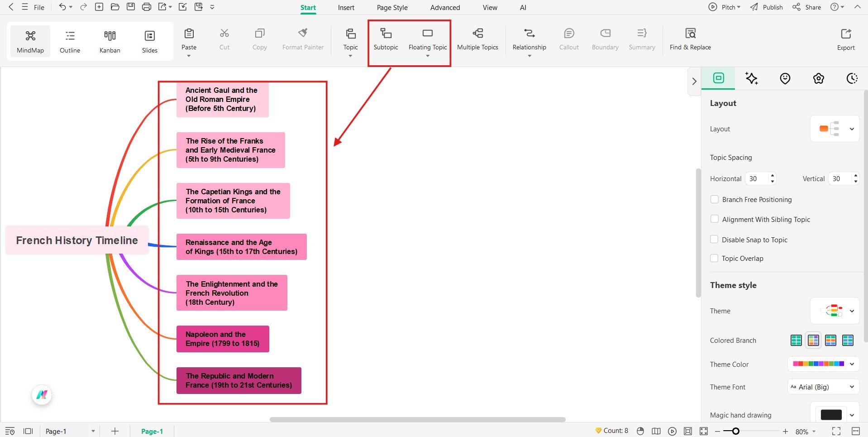Open the Page Style tab
868x437 pixels.
coord(392,7)
